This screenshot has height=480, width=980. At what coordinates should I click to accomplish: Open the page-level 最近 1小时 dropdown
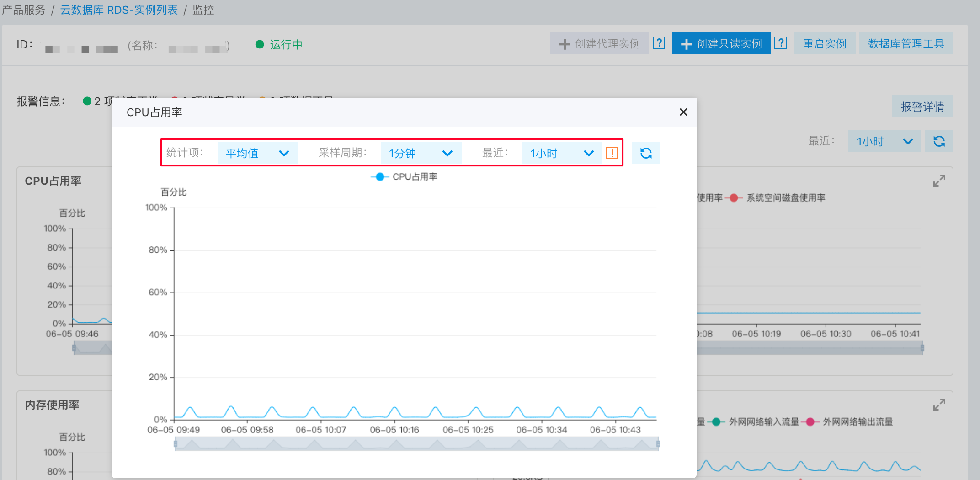[884, 141]
